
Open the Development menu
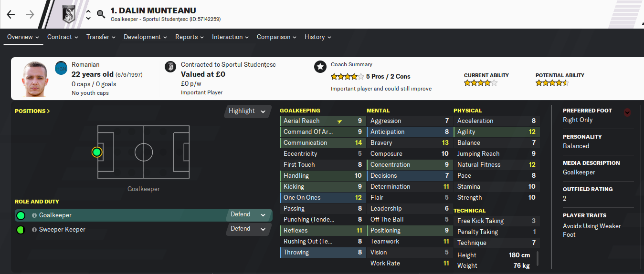(145, 37)
